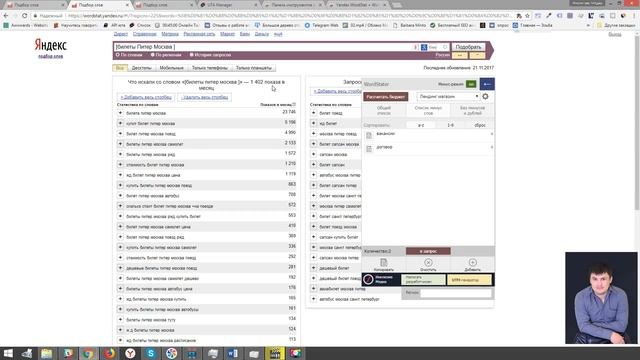Open Firefox from the taskbar
Image resolution: width=640 pixels, height=360 pixels.
(109, 353)
